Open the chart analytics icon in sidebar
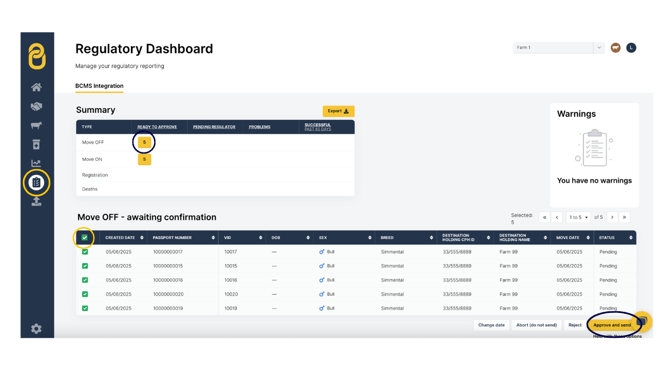 click(x=36, y=163)
